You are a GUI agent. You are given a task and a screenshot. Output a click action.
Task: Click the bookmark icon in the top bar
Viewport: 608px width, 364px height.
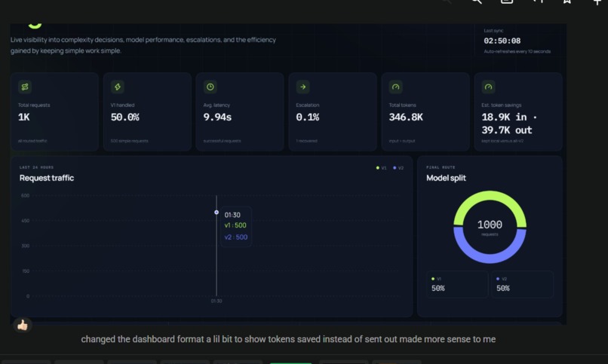[x=567, y=2]
